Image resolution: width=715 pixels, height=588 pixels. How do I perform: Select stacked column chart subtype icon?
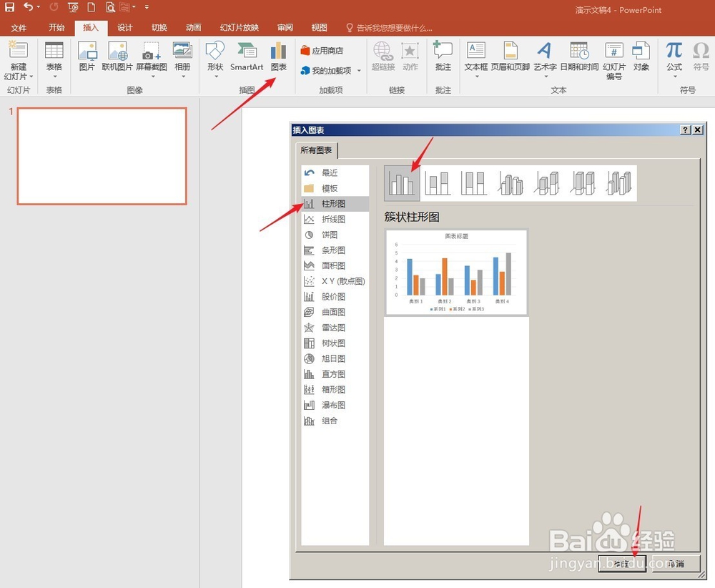coord(438,183)
